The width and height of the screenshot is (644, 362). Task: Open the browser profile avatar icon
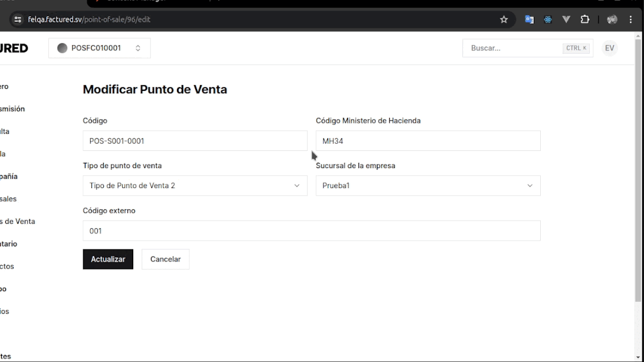click(x=612, y=19)
